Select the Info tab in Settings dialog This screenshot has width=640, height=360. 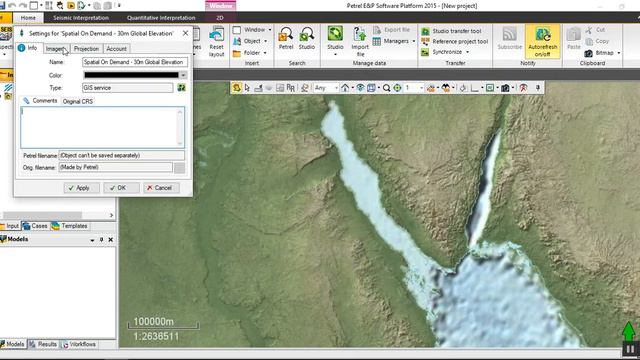[x=28, y=48]
